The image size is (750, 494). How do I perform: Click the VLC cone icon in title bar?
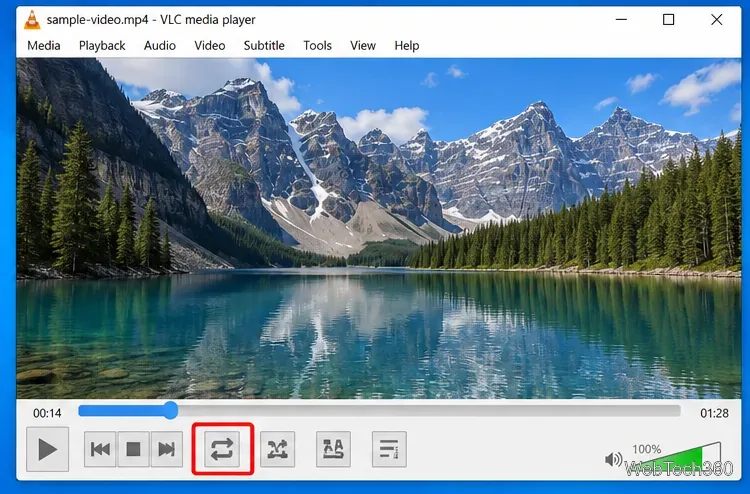32,20
